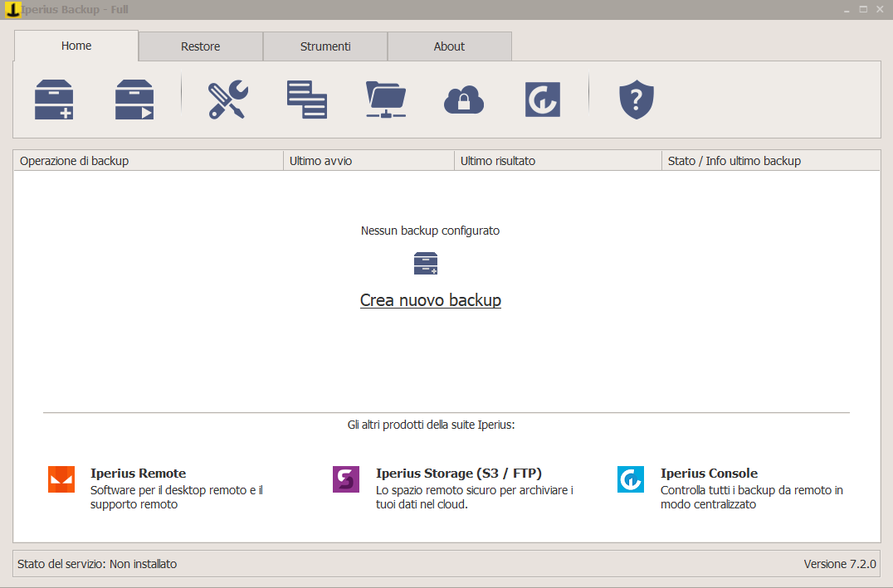Click 'Controlla tutti i backup da remoto' description

(x=752, y=497)
